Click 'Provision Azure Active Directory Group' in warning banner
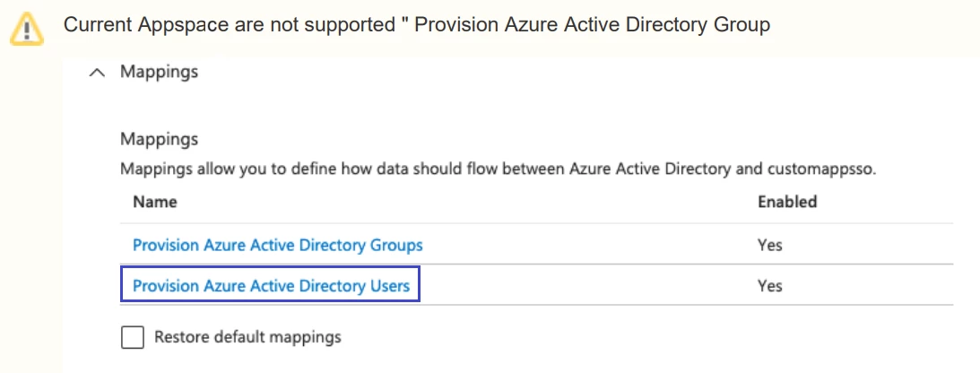980x373 pixels. click(x=593, y=25)
